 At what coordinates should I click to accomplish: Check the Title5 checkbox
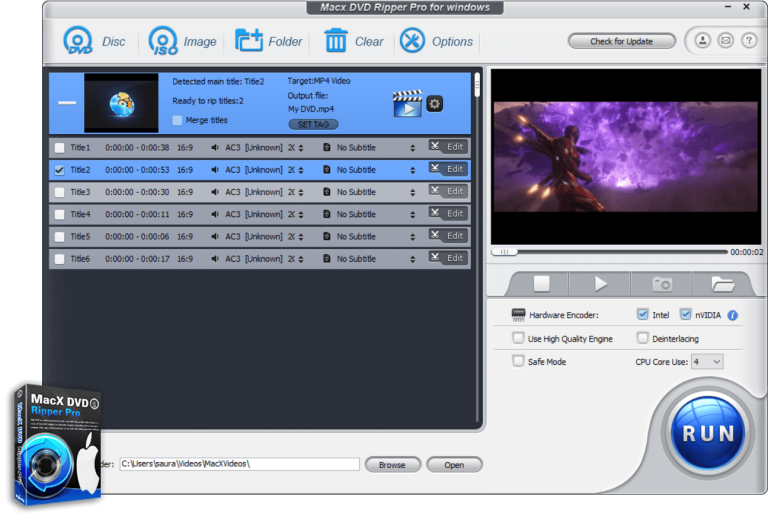click(x=59, y=236)
